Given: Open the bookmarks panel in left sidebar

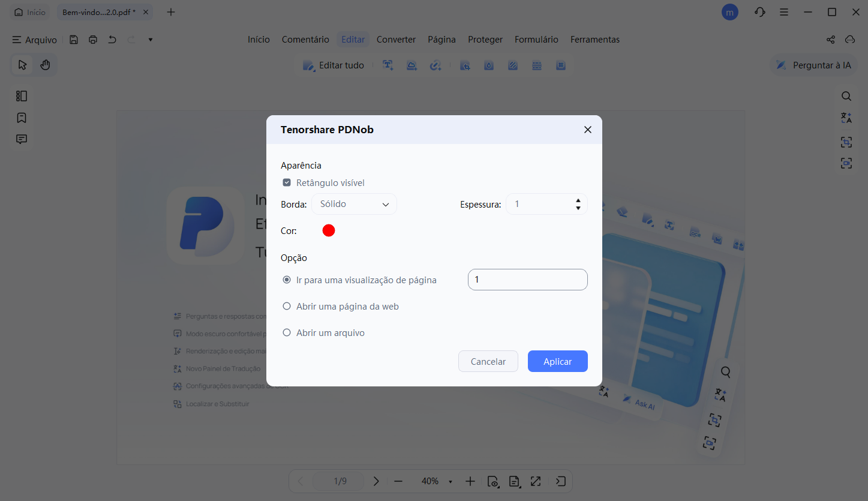Looking at the screenshot, I should click(22, 118).
